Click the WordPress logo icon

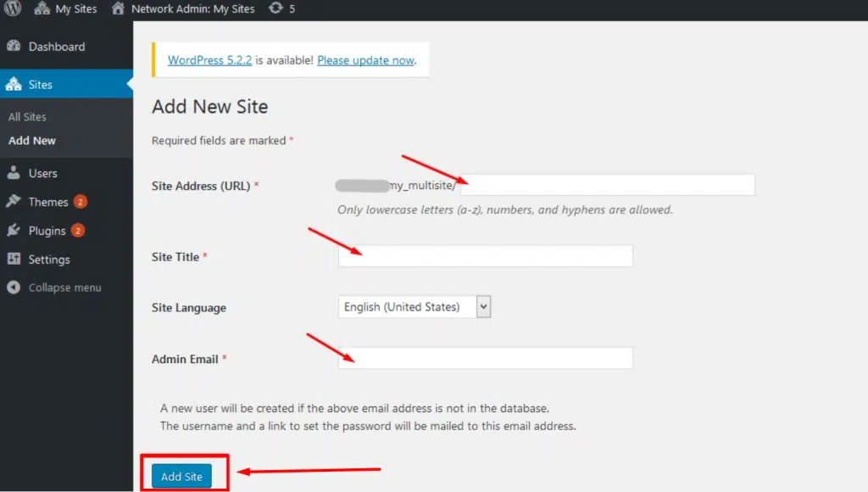tap(12, 8)
